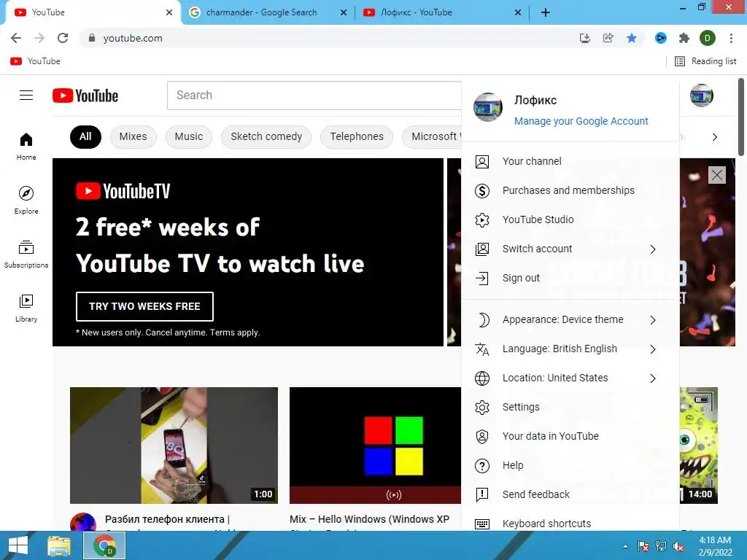Open the Chrome profile D avatar
The width and height of the screenshot is (747, 560).
(708, 38)
